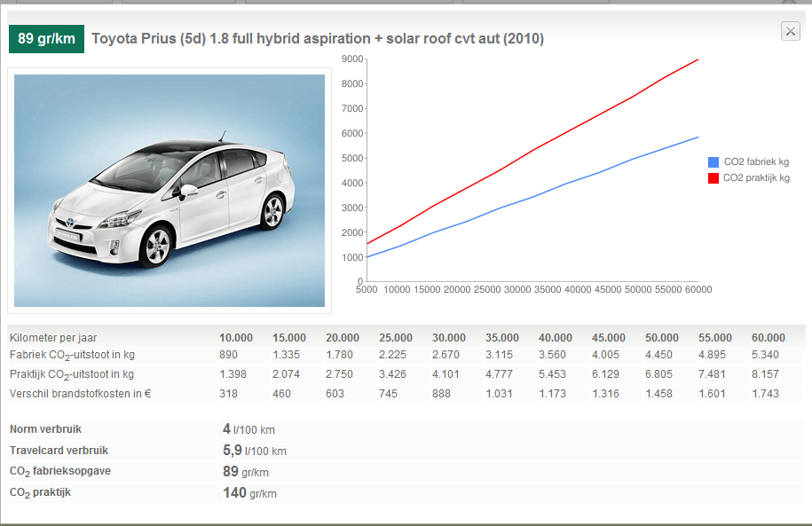This screenshot has height=526, width=812.
Task: Select the 25.000 kilometer column header
Action: point(396,338)
